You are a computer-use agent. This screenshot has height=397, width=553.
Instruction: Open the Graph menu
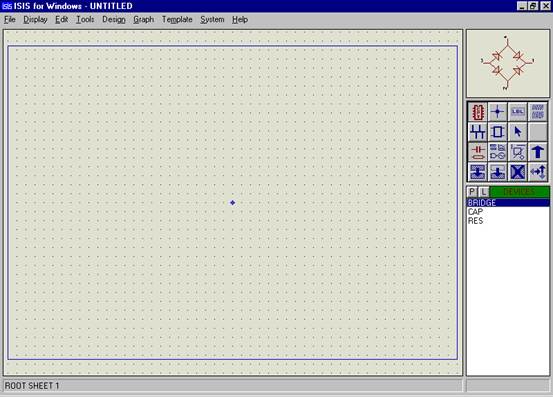pos(144,20)
